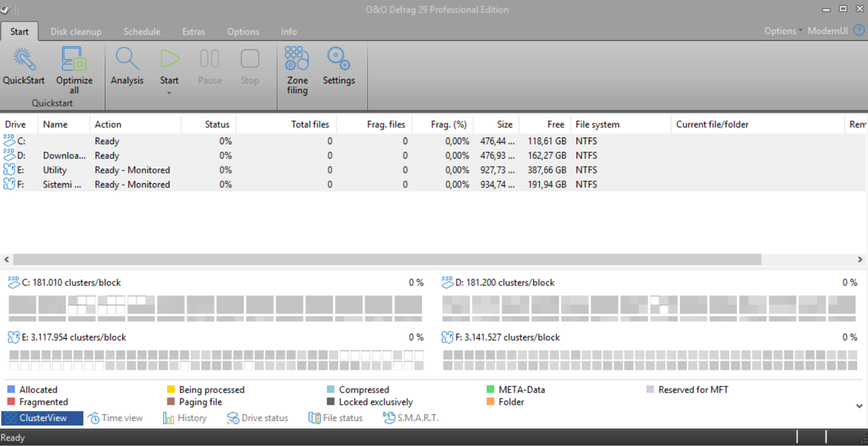Sort by Free column header
The width and height of the screenshot is (868, 446).
[545, 124]
